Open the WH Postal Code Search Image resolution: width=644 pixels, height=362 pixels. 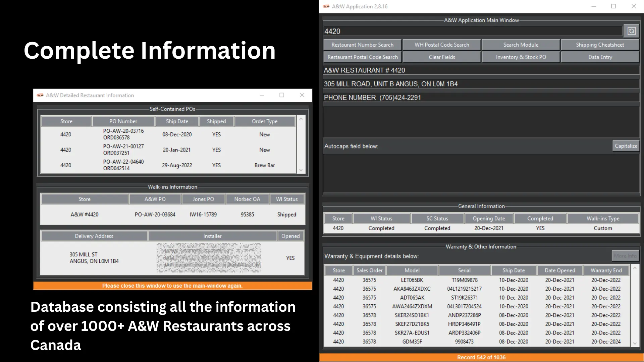441,44
